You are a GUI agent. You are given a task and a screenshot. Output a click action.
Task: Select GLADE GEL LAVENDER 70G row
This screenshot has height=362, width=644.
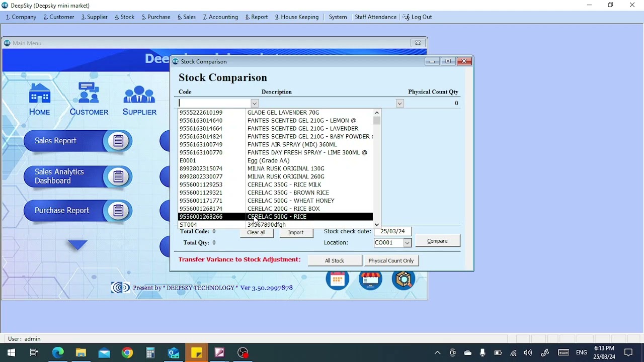(276, 113)
